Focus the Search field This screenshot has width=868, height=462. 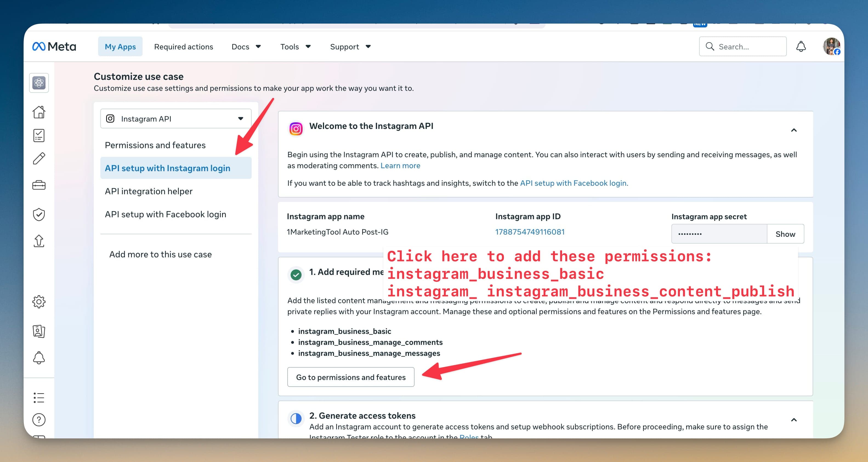(x=743, y=47)
